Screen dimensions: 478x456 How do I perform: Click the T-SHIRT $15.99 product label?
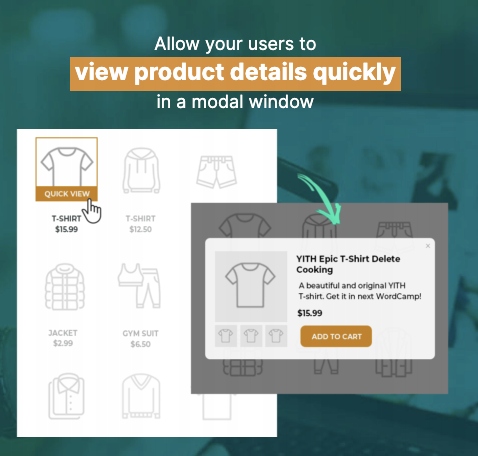66,224
